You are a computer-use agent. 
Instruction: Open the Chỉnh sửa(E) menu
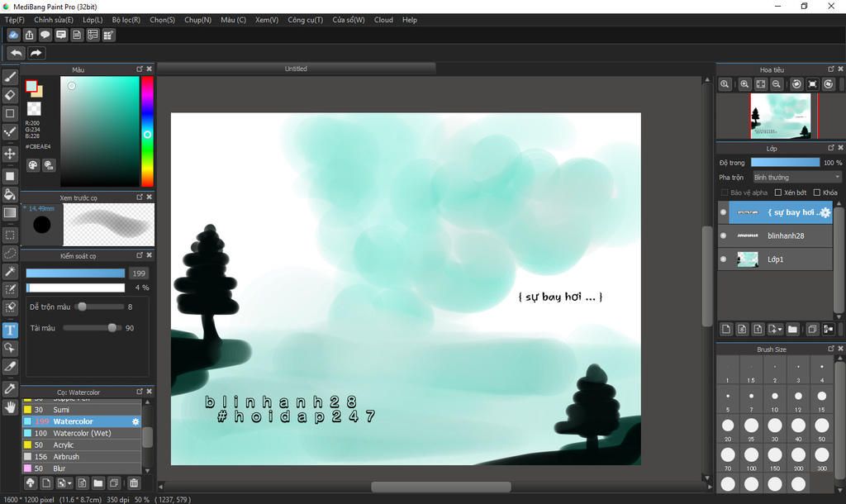click(x=54, y=20)
